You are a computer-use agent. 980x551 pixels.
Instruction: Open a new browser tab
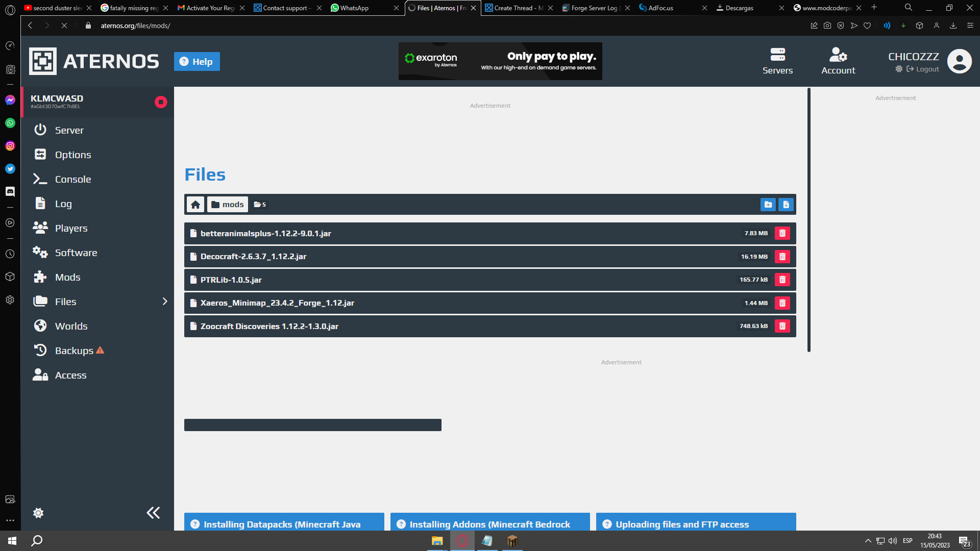(874, 7)
